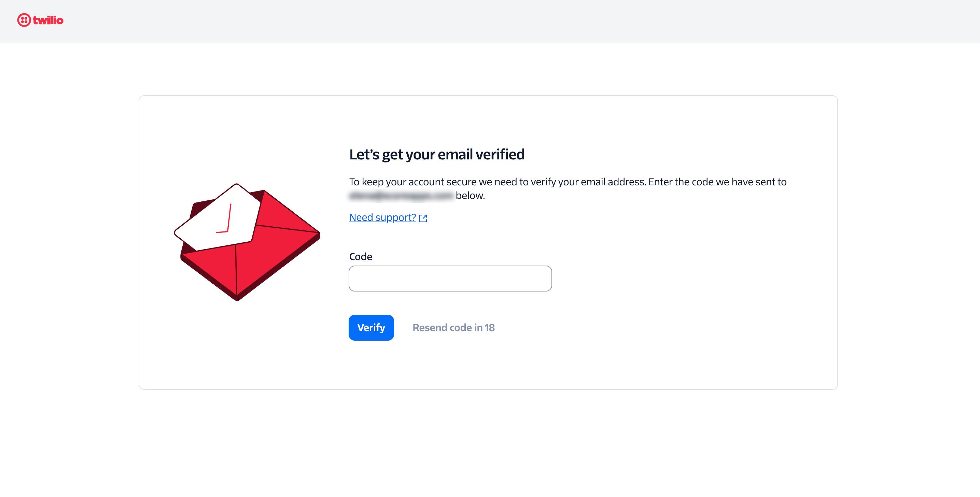Focus the Code input field
This screenshot has width=980, height=497.
click(450, 278)
